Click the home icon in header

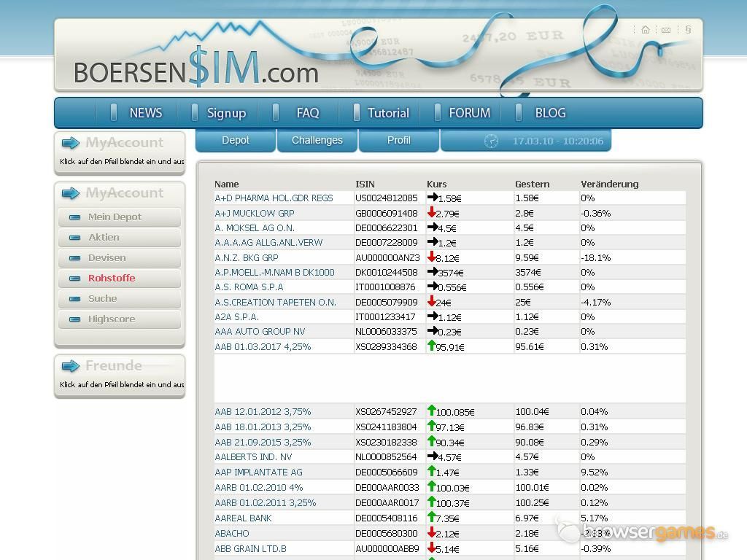point(646,29)
